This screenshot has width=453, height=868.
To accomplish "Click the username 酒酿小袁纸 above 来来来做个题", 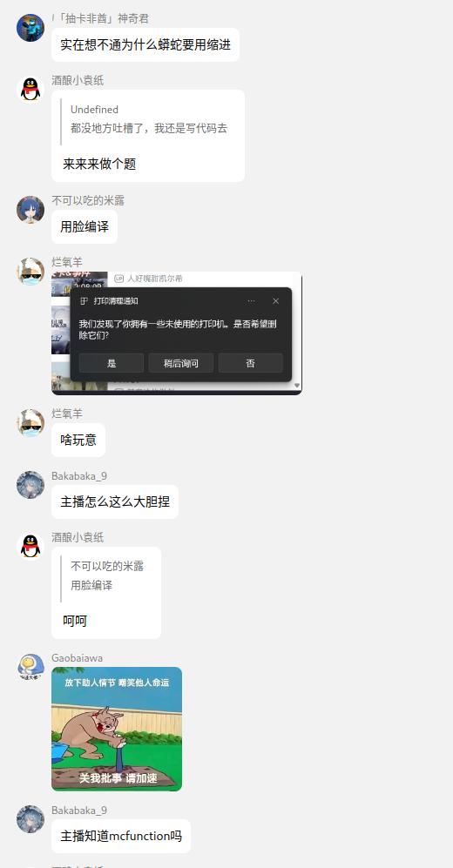I will pos(78,81).
